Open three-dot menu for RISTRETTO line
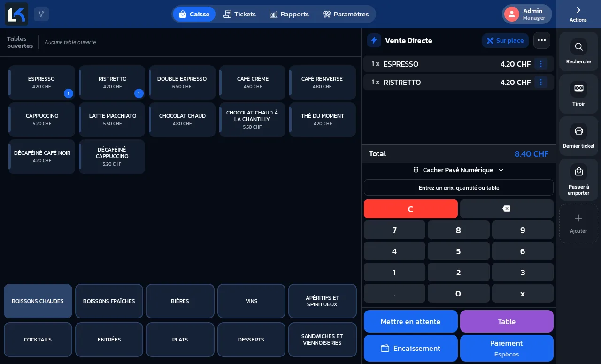 tap(541, 82)
